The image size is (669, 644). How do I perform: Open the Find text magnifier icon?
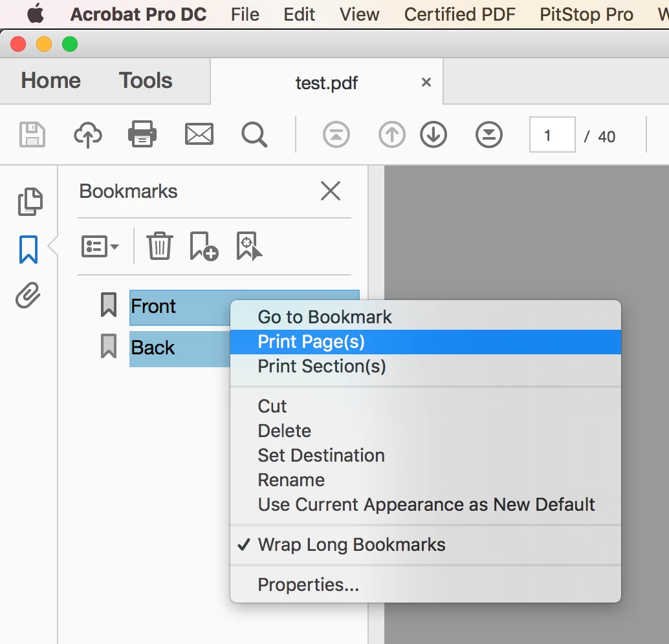click(254, 135)
